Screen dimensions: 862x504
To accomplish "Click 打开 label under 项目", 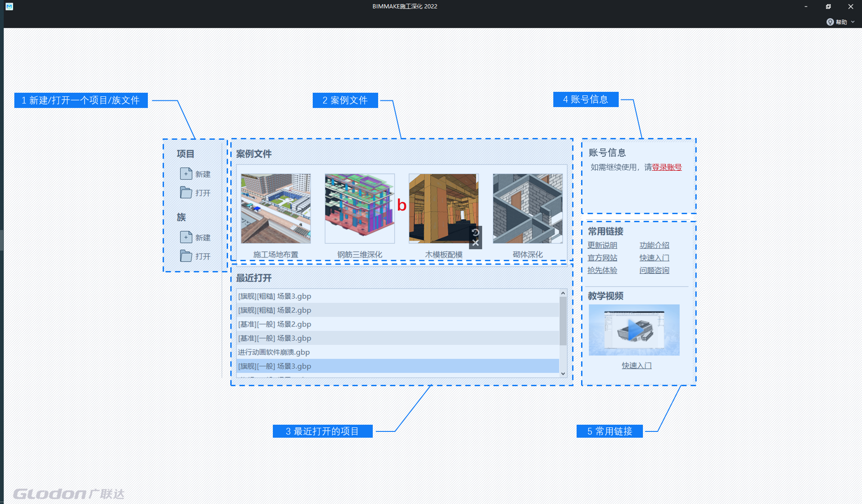I will [x=203, y=193].
